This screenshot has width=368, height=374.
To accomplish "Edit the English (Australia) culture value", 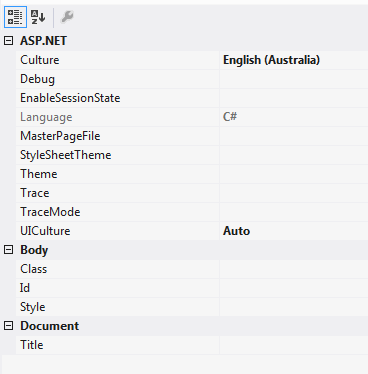I will pos(271,60).
